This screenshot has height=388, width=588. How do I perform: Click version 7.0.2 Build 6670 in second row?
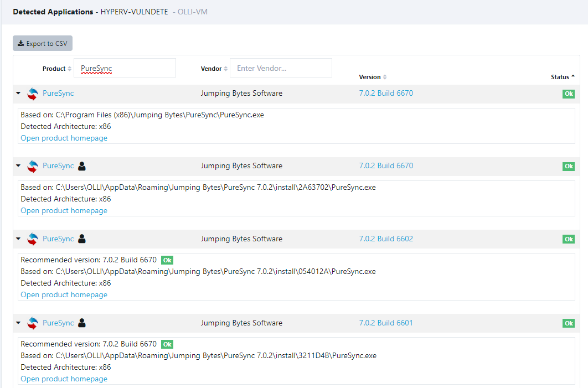[386, 165]
